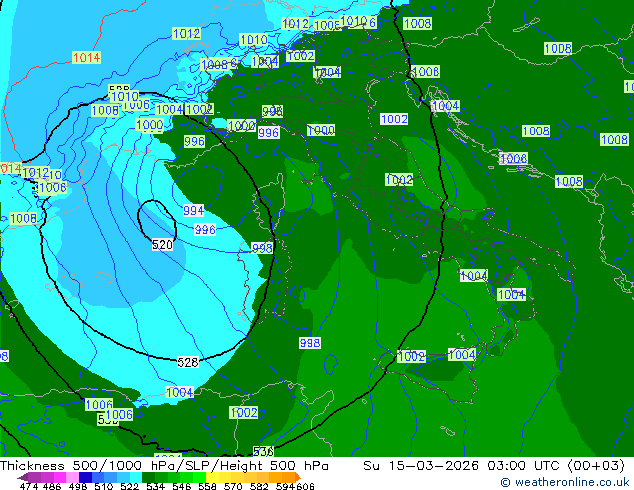Click the 570 value in the legend
The height and width of the screenshot is (490, 634).
[x=233, y=486]
